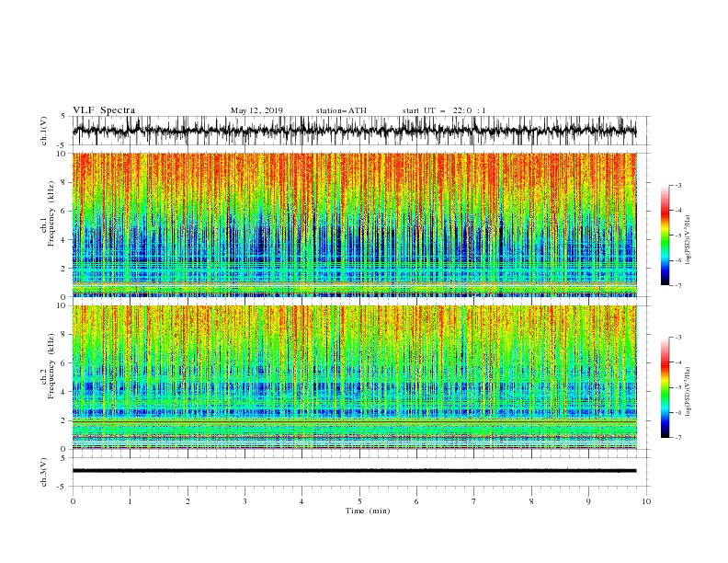The image size is (728, 563).
Task: Click the "4" tick on the Time axis
Action: pos(301,501)
